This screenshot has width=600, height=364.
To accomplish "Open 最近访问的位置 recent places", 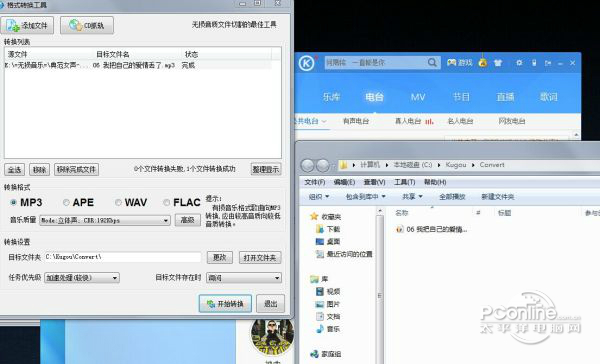I will pos(344,254).
